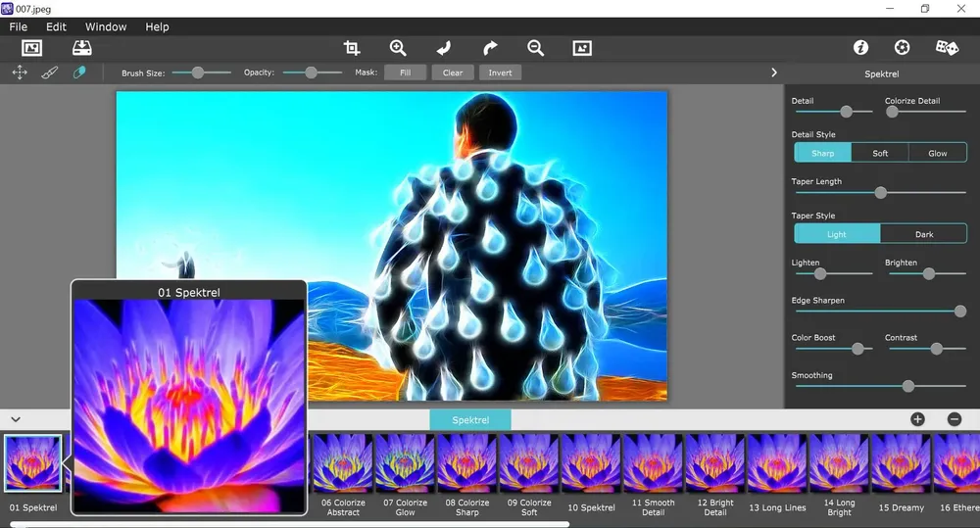Click the Spektrel preset category tab

(x=470, y=420)
